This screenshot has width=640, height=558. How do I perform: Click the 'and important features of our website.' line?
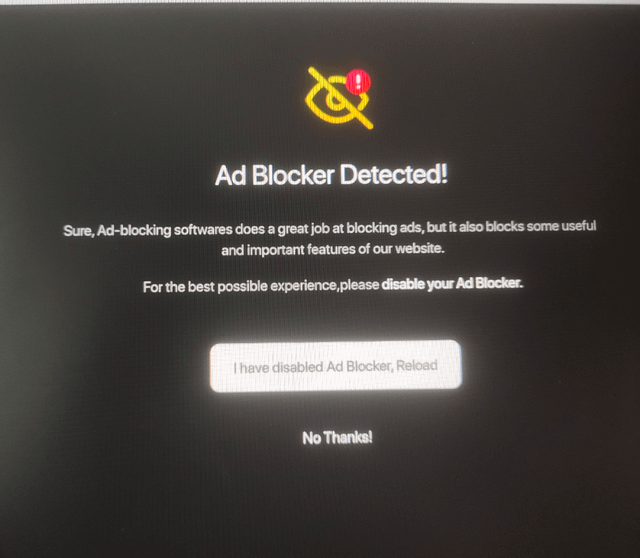point(333,249)
